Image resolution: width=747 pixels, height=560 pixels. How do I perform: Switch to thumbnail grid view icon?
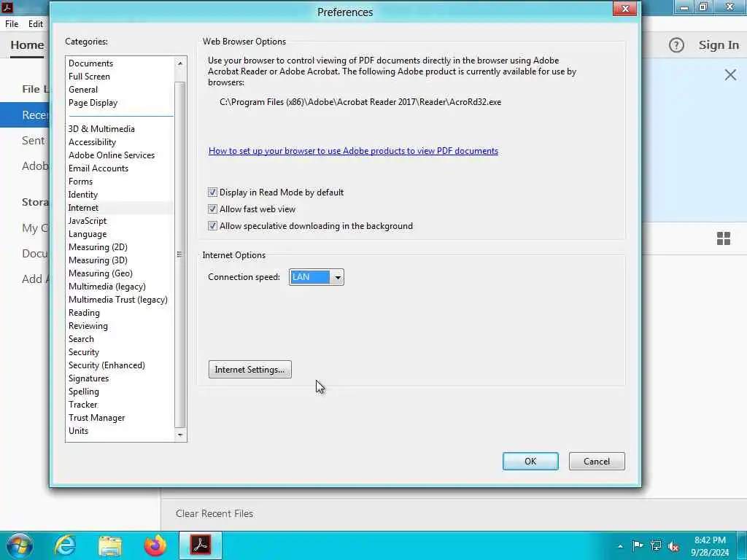click(723, 238)
